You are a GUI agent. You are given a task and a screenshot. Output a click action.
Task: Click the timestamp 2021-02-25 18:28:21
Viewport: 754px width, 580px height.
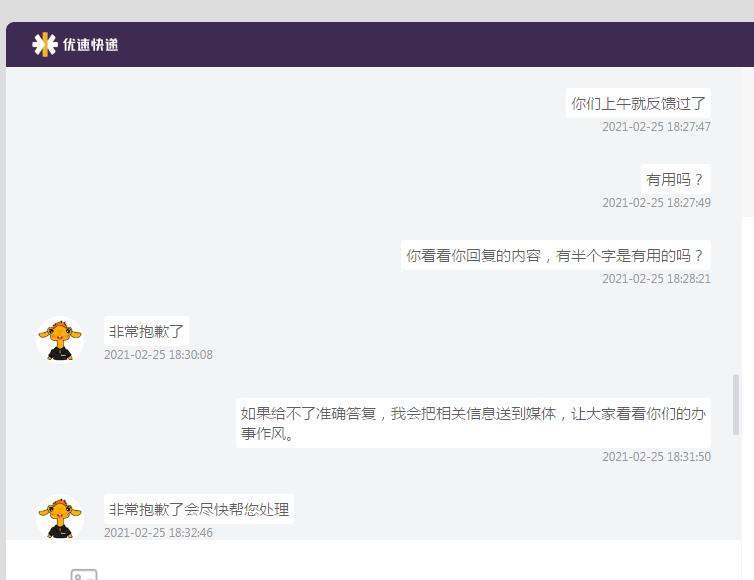656,278
